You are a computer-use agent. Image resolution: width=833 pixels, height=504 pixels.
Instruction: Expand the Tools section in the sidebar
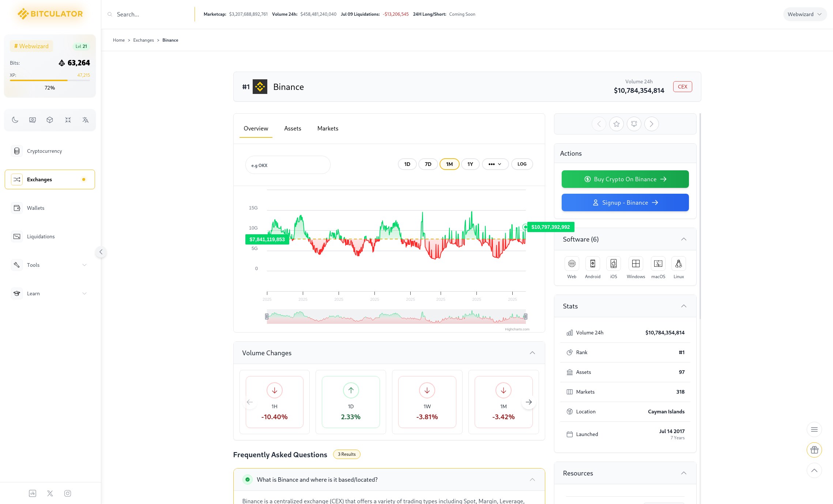50,265
